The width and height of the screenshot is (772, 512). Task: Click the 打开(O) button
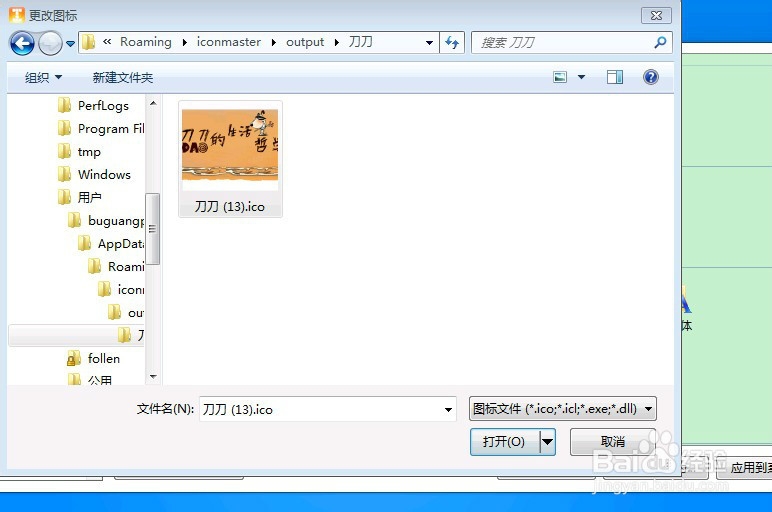505,442
